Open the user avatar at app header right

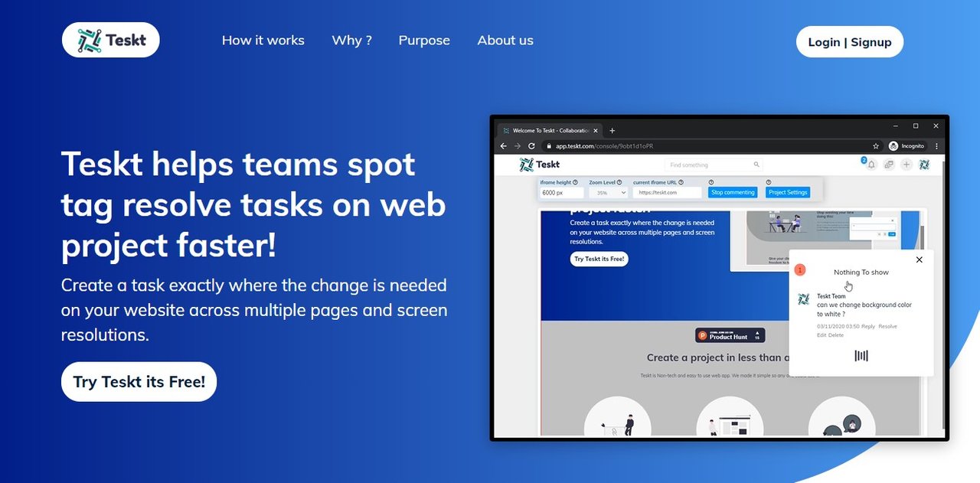pyautogui.click(x=924, y=165)
